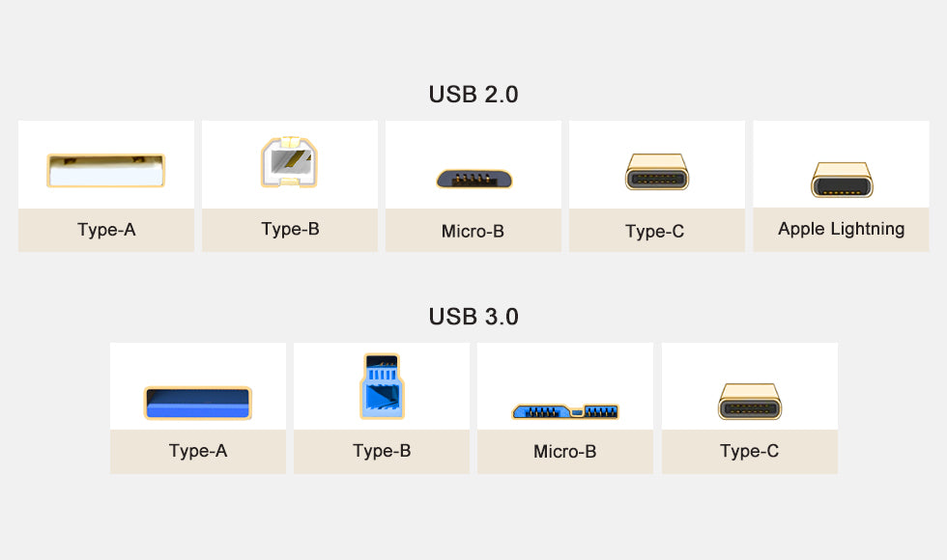
Task: Click the USB 2.0 Type-B connector image
Action: click(289, 162)
